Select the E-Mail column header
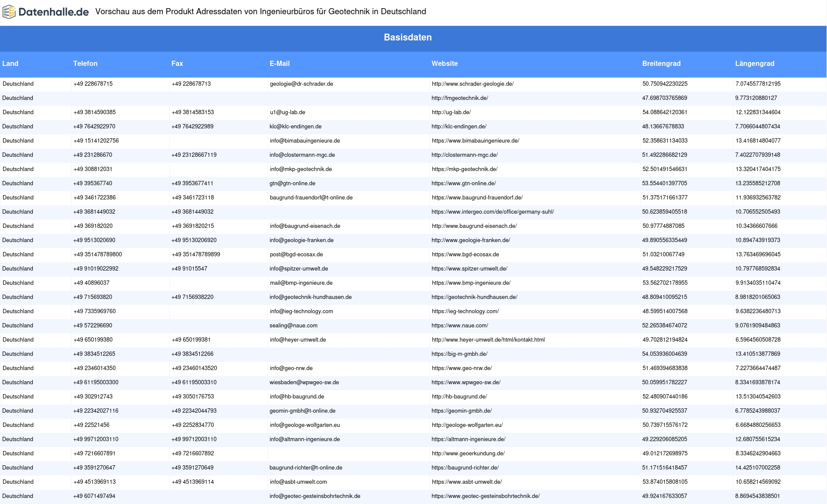Image resolution: width=827 pixels, height=504 pixels. 280,63
